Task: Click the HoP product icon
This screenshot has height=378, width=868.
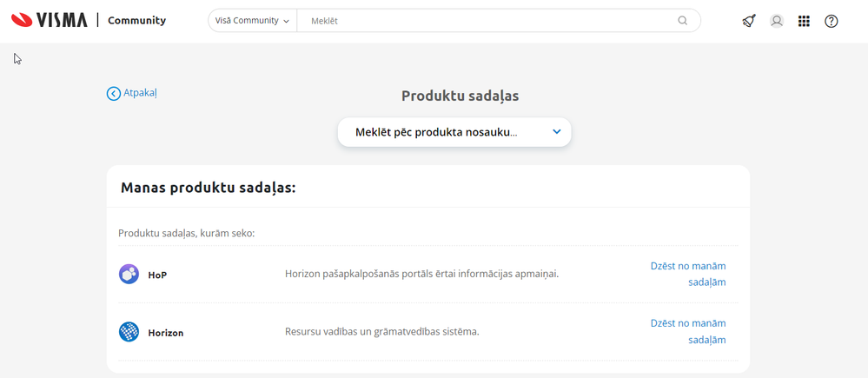Action: (x=129, y=274)
